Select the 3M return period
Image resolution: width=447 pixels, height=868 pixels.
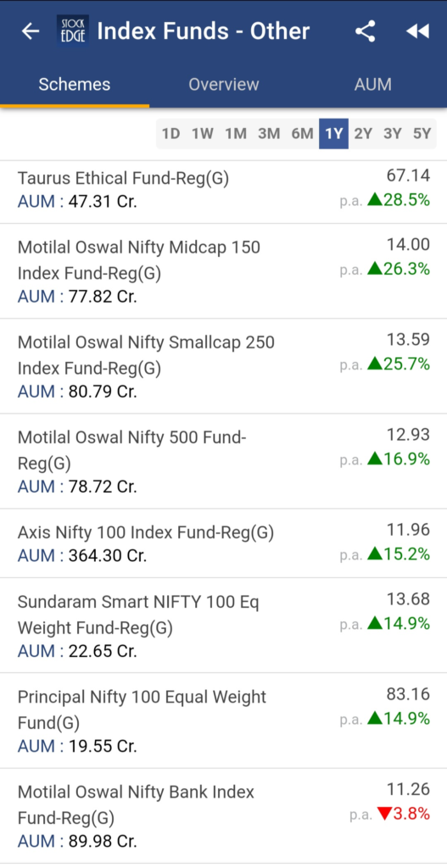(269, 133)
